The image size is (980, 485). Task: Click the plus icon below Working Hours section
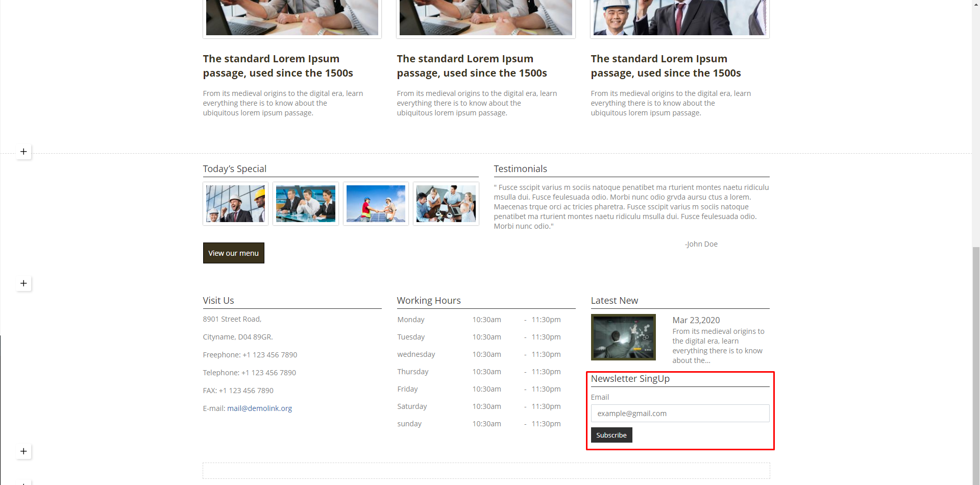point(23,451)
